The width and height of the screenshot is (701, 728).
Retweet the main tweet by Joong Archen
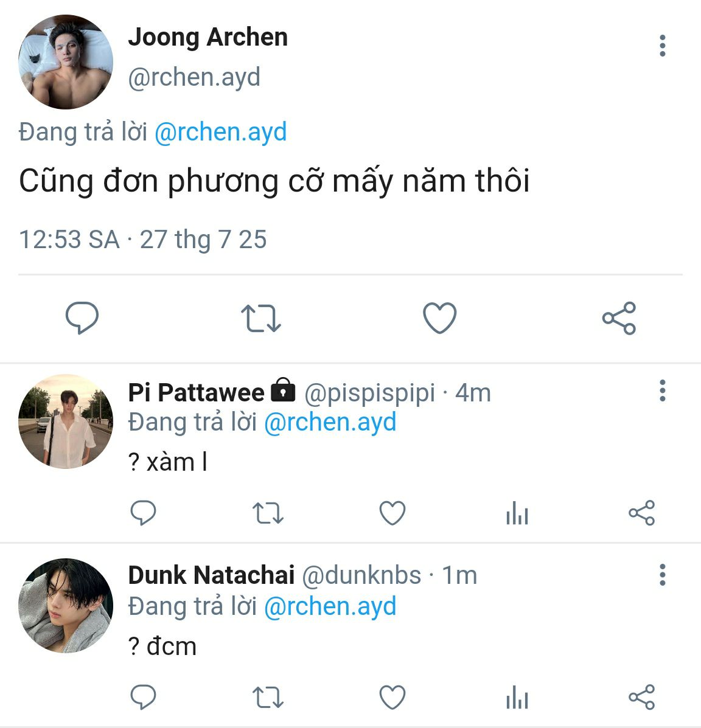[260, 318]
